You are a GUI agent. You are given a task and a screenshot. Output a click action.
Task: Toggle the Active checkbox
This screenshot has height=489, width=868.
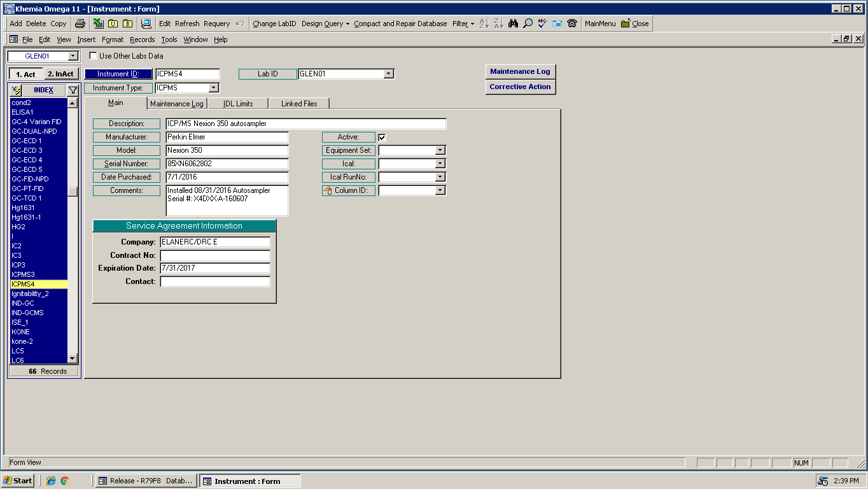tap(382, 138)
